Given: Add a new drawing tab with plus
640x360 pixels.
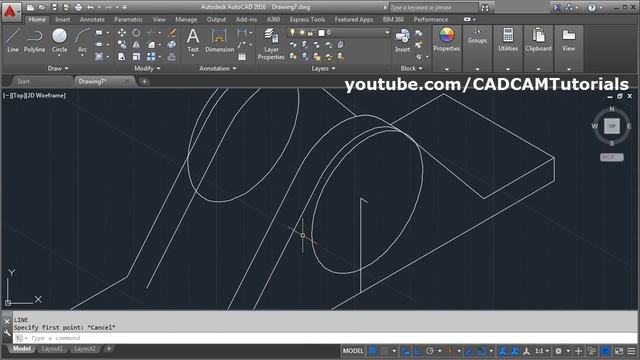Looking at the screenshot, I should click(x=144, y=81).
